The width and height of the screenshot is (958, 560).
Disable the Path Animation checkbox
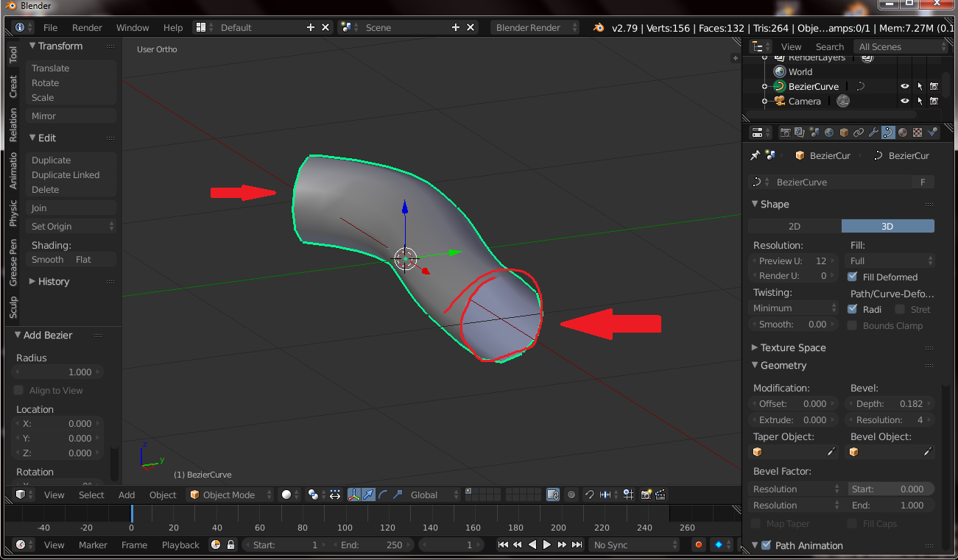pyautogui.click(x=766, y=545)
